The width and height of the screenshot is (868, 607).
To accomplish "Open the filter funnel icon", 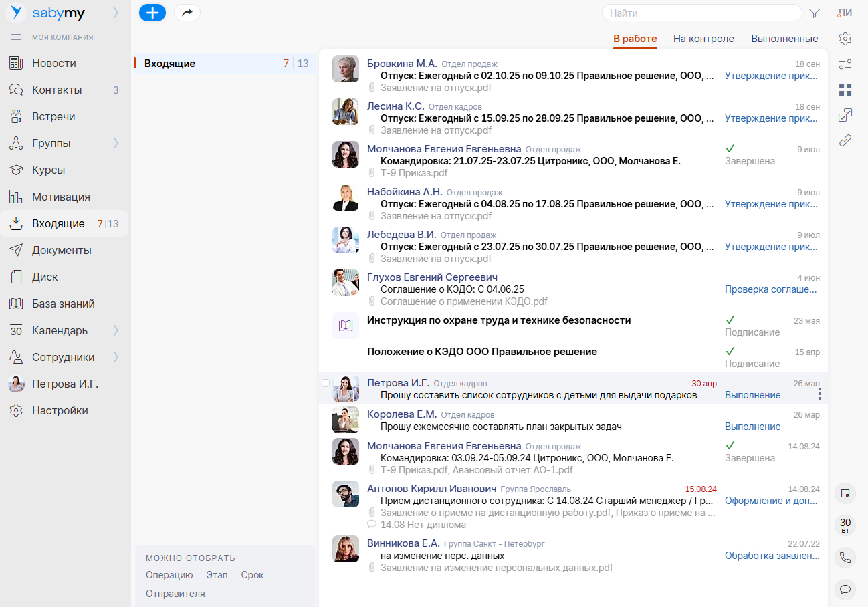I will click(x=815, y=13).
